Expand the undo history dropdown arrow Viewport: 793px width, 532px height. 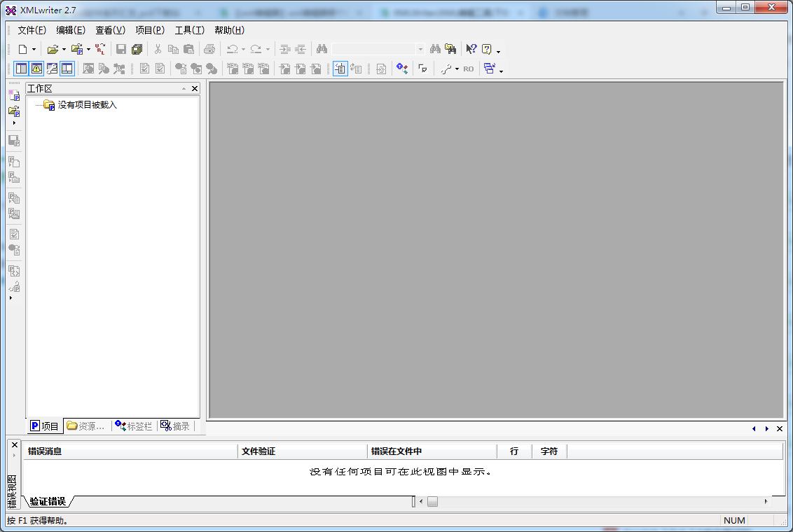pos(243,50)
